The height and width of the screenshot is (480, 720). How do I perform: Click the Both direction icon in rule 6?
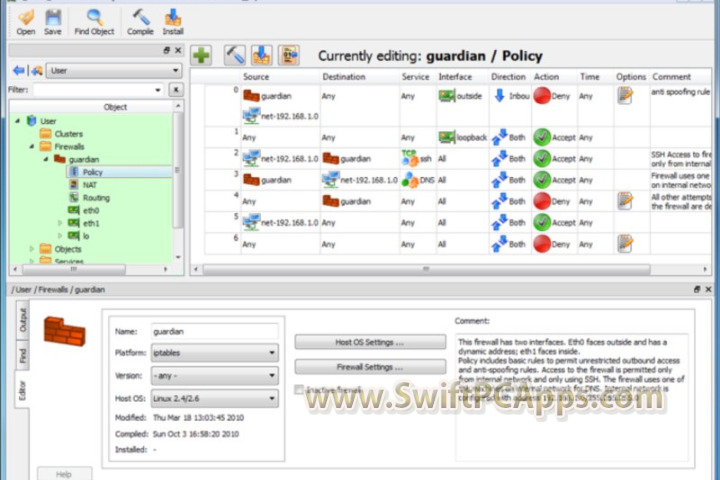499,243
